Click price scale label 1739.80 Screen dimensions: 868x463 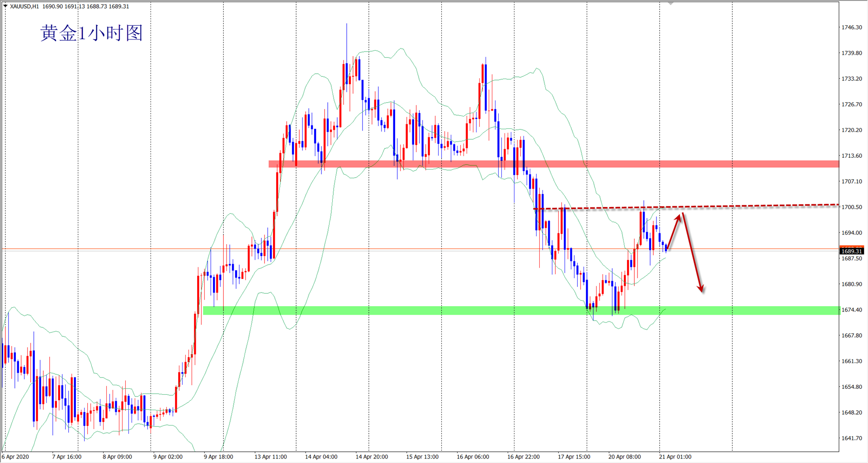(x=851, y=53)
